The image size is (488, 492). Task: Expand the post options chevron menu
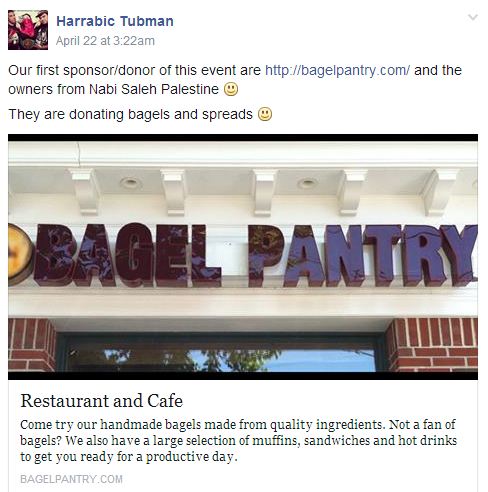coord(473,17)
